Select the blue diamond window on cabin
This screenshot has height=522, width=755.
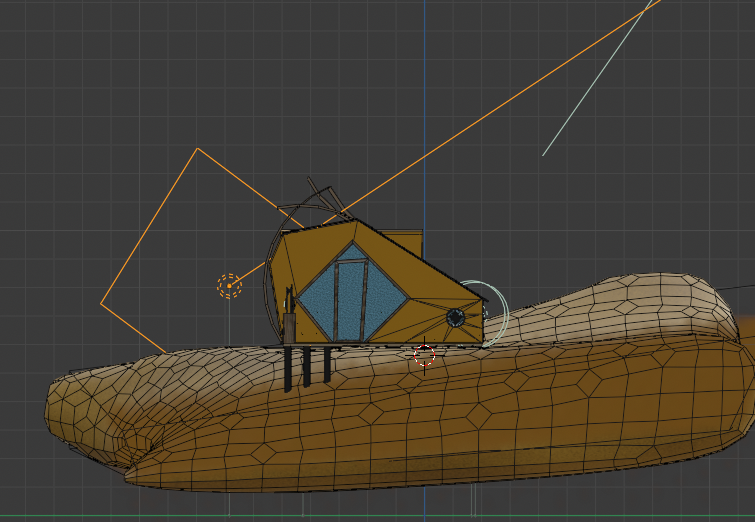click(x=352, y=293)
